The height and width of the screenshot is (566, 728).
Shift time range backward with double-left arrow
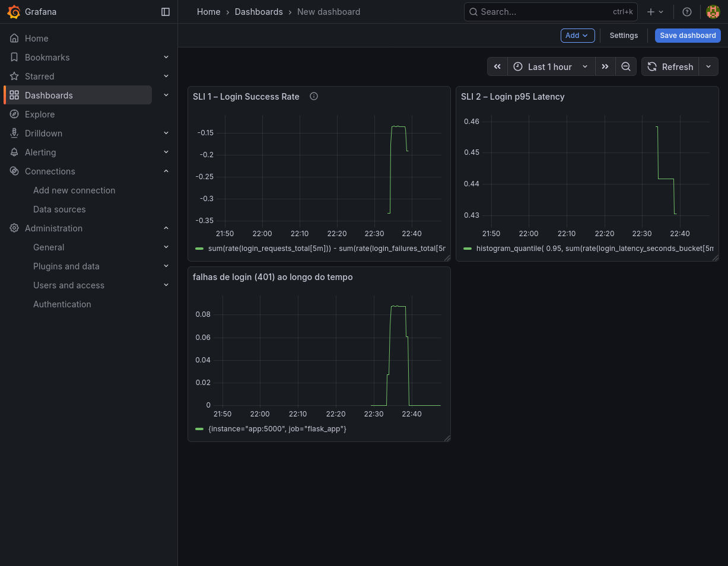497,66
